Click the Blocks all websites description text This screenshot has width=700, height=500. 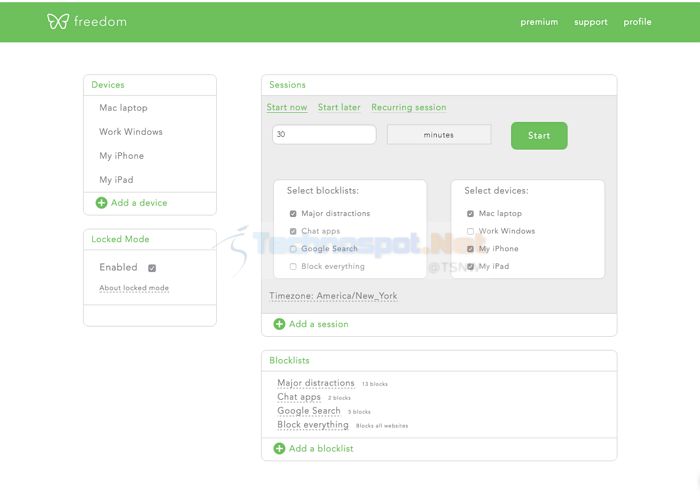(382, 426)
